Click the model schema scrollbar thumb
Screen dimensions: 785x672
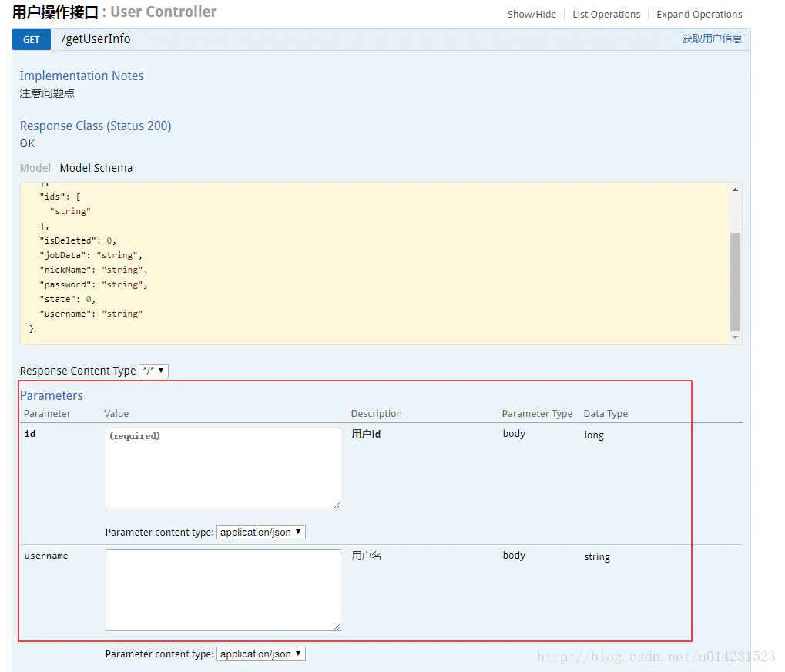pyautogui.click(x=735, y=281)
